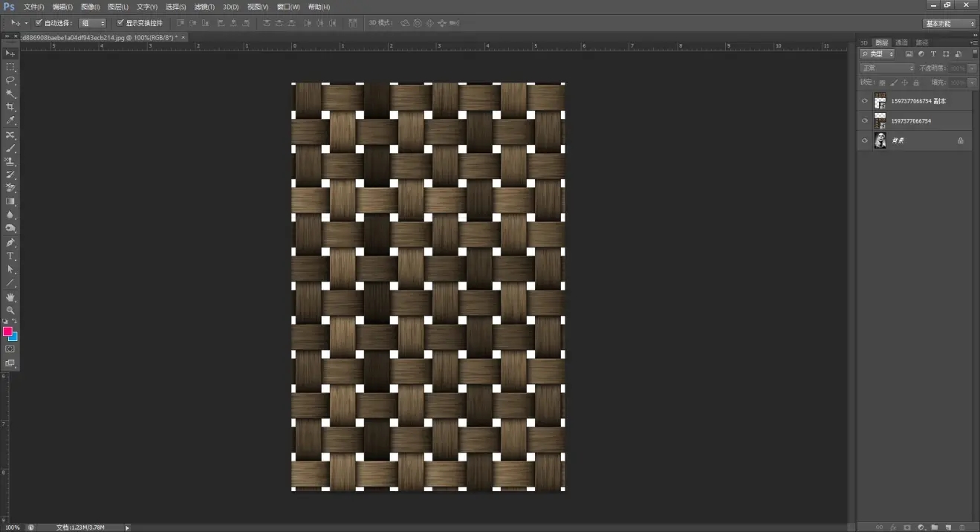Hide layer 1597377066754 副本
Image resolution: width=980 pixels, height=532 pixels.
865,101
